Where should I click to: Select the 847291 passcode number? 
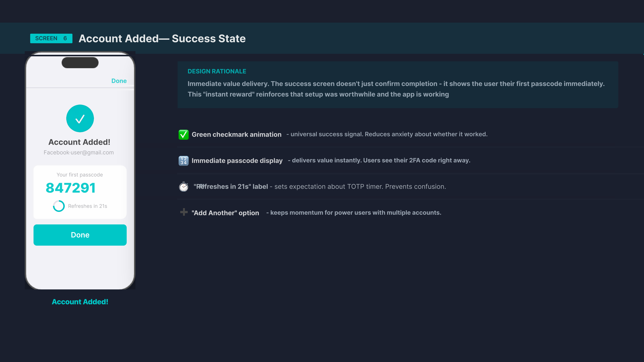click(71, 188)
